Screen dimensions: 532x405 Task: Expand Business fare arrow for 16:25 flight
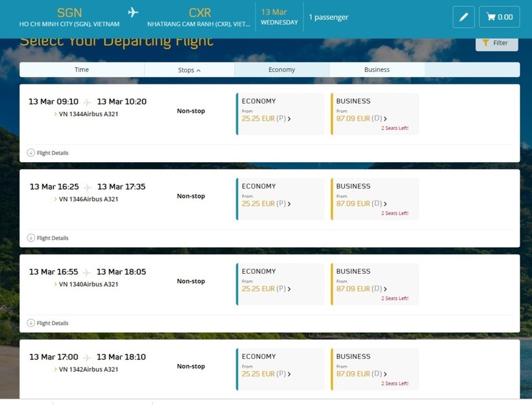point(385,204)
